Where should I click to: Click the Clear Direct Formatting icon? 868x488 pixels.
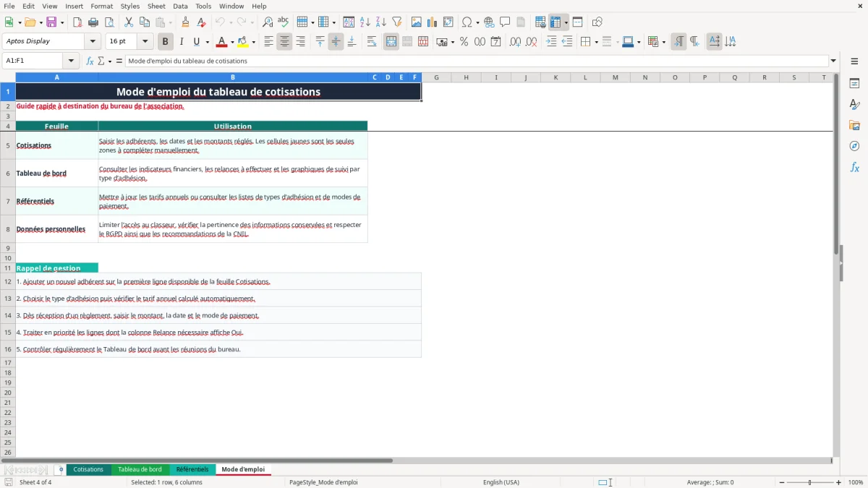pyautogui.click(x=202, y=22)
